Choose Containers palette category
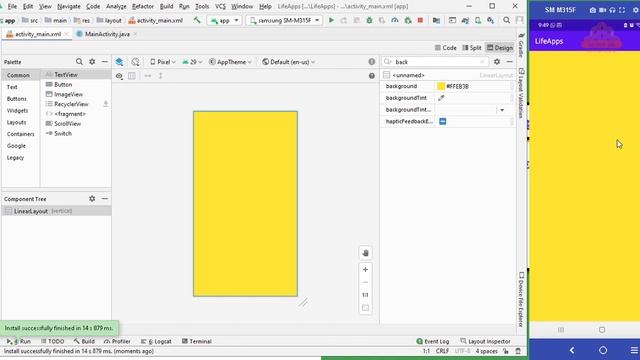 (20, 134)
